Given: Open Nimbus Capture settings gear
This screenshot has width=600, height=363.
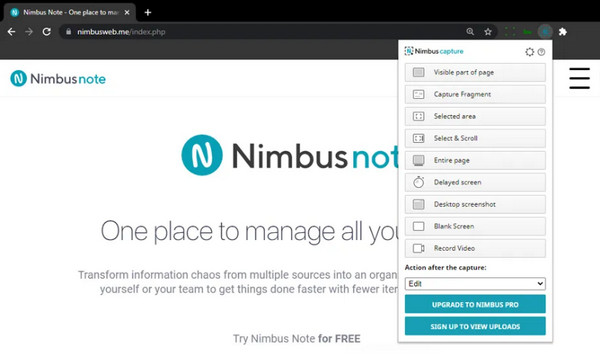Looking at the screenshot, I should (x=530, y=52).
